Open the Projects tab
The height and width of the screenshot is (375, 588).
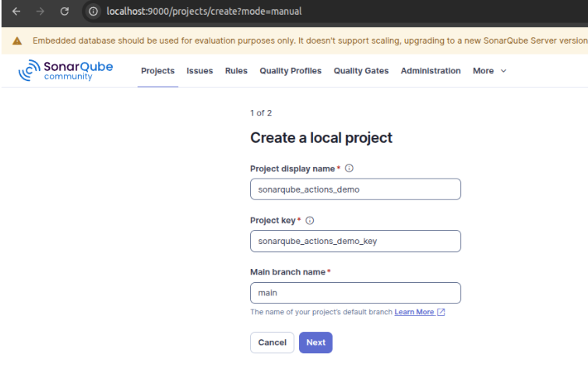158,71
